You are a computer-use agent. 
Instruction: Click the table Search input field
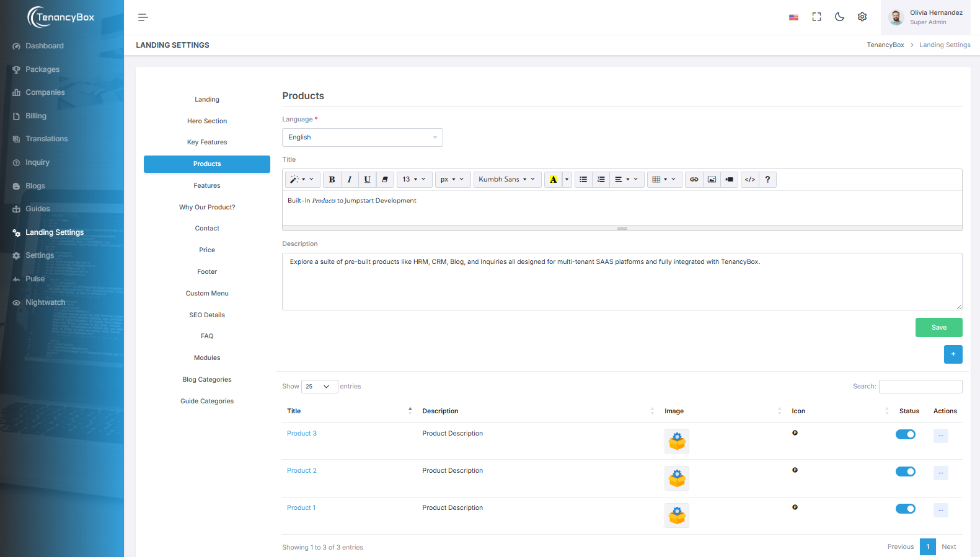click(x=920, y=387)
